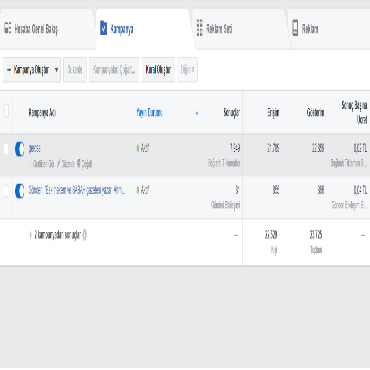Click the Reklam Seti grid icon
The width and height of the screenshot is (370, 370).
pos(200,28)
